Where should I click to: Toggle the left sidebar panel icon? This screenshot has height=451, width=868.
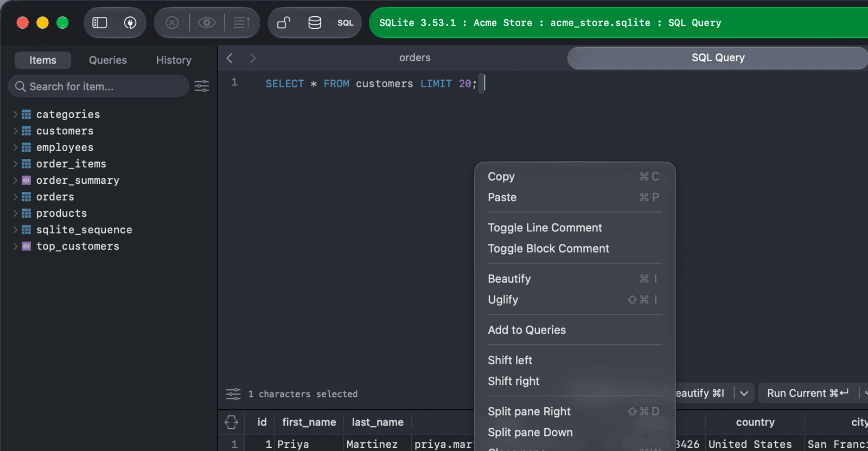pos(100,23)
